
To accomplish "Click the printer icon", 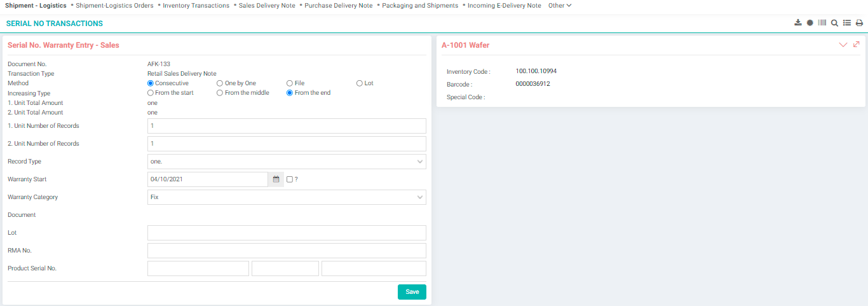I will [x=859, y=23].
